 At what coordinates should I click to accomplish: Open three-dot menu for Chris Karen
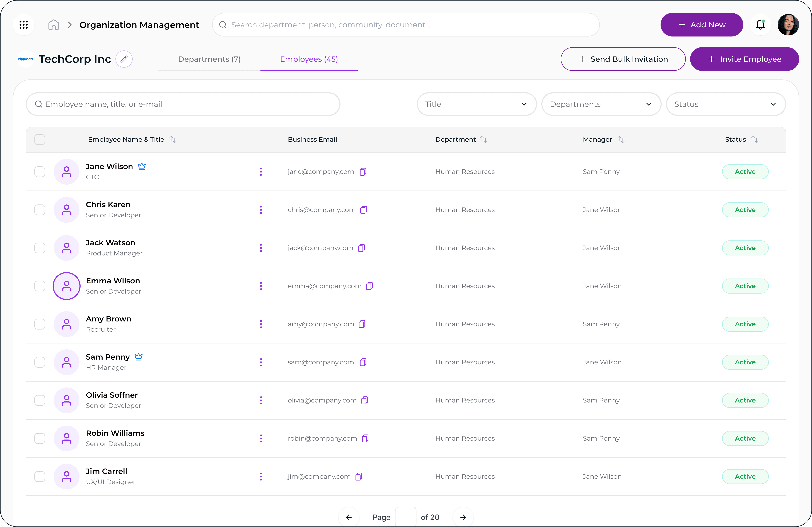pos(261,210)
